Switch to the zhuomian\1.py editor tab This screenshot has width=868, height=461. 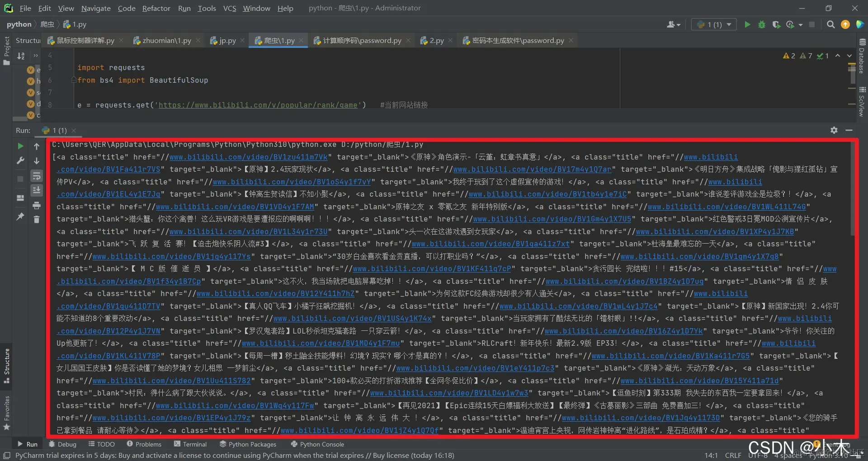(167, 41)
